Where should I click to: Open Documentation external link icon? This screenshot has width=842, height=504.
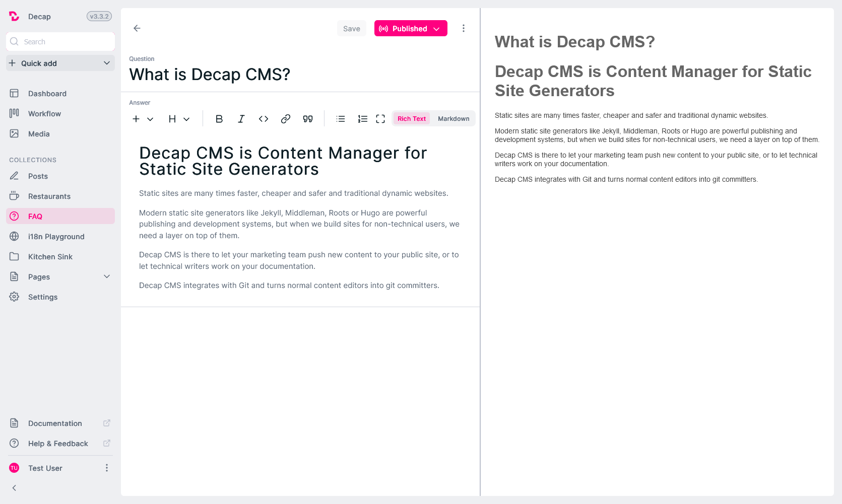click(x=107, y=423)
